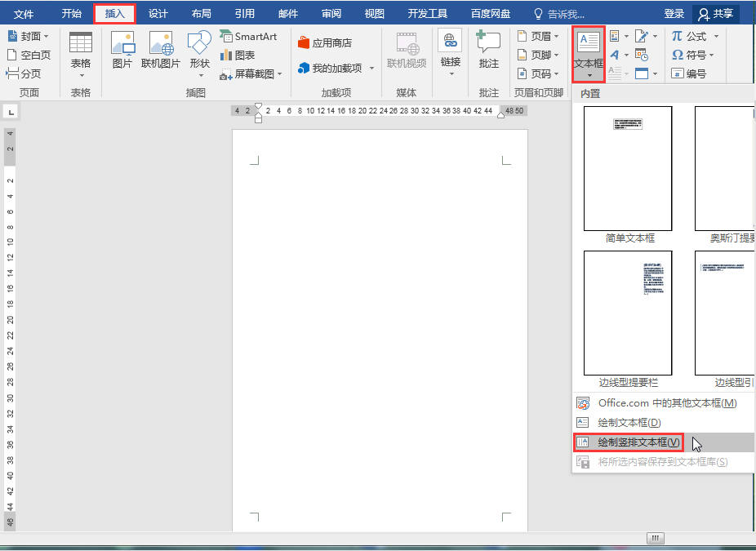Select the Sideline quote (边线型引) thumbnail
The height and width of the screenshot is (551, 756).
725,313
